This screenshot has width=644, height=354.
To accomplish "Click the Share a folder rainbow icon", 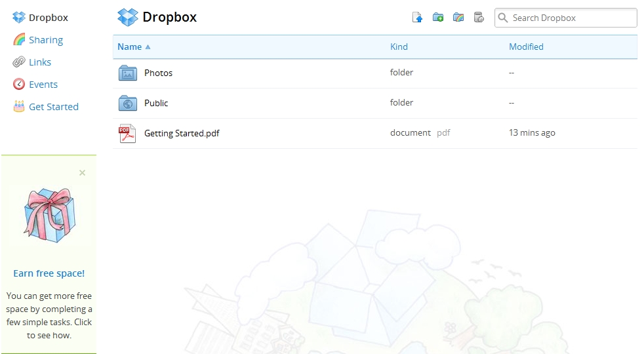I will (458, 17).
